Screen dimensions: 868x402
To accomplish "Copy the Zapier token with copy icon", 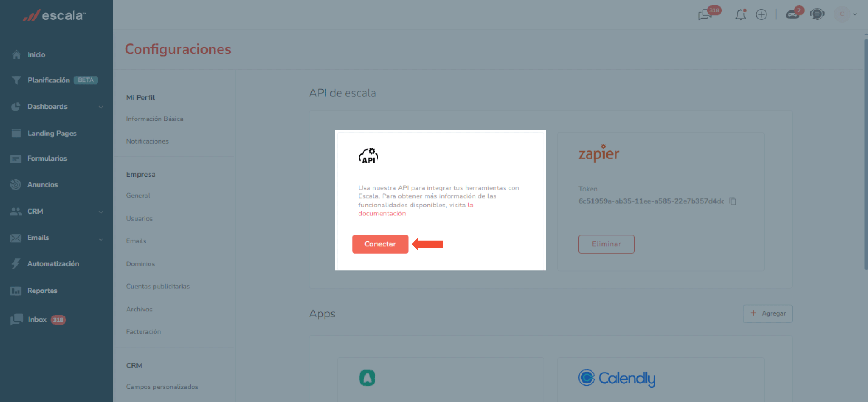I will click(732, 201).
